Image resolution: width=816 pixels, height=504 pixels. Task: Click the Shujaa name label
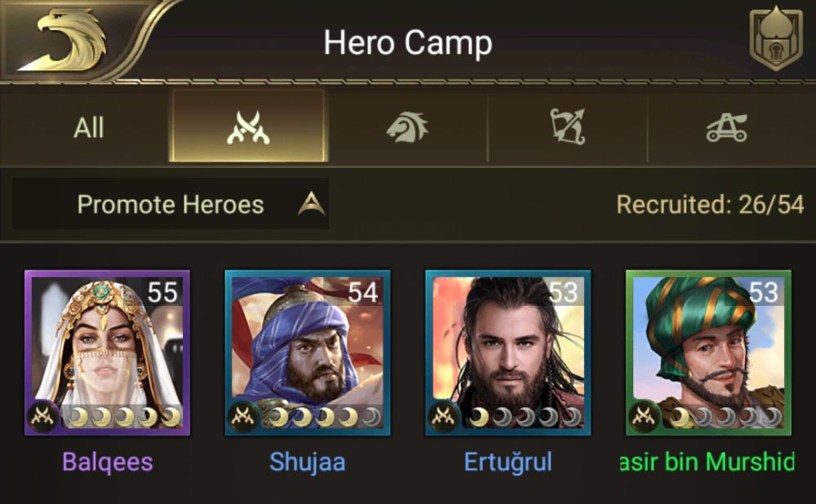pos(308,462)
